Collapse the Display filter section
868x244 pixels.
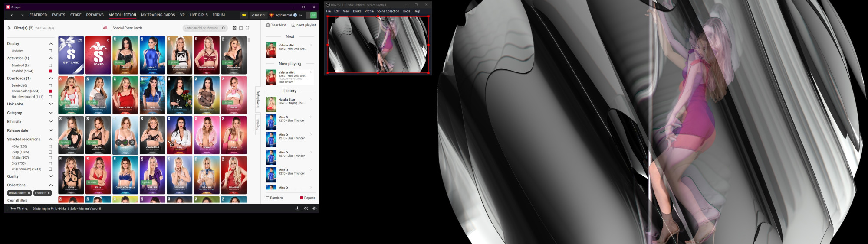tap(51, 44)
